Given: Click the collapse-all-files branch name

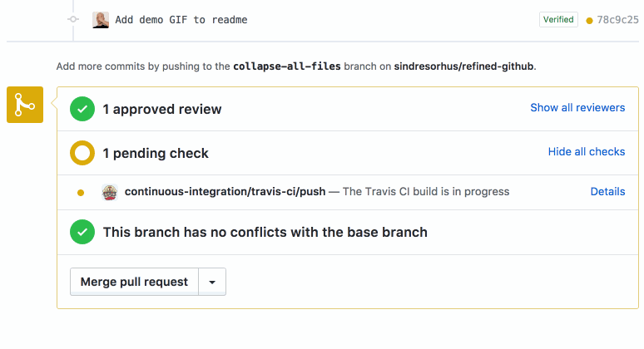Looking at the screenshot, I should click(x=287, y=66).
